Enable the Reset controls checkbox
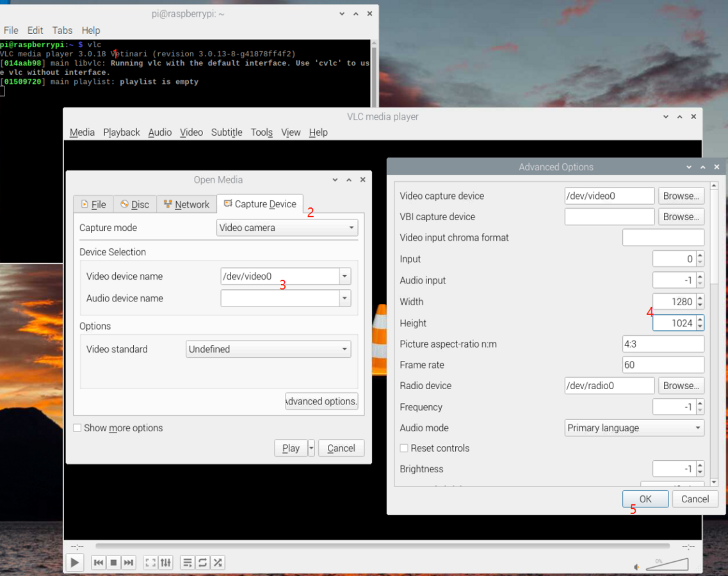 coord(404,448)
